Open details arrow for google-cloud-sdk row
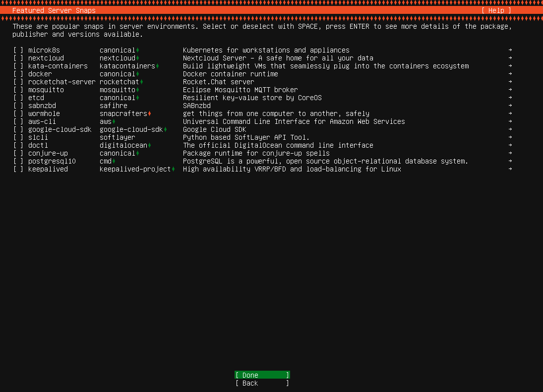Image resolution: width=543 pixels, height=392 pixels. point(510,129)
